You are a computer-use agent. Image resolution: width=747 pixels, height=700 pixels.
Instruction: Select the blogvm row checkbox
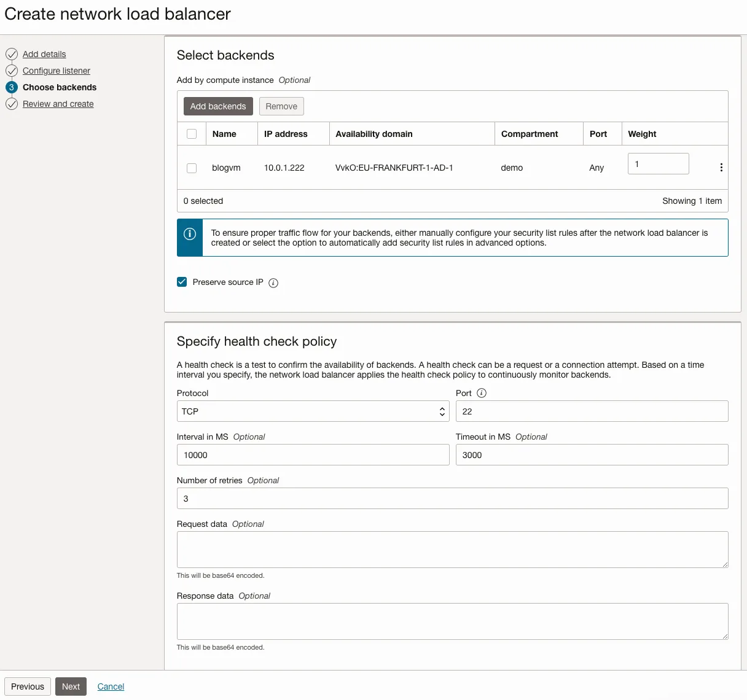point(192,168)
